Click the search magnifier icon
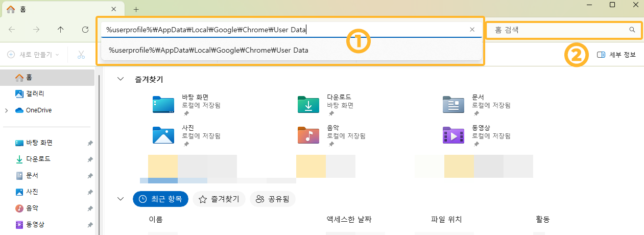 coord(632,30)
